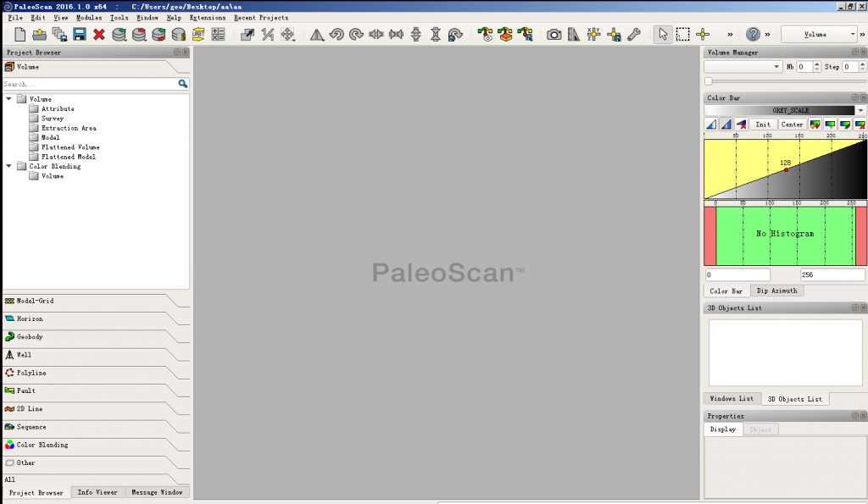Open the Modules menu
Viewport: 868px width, 504px height.
[x=89, y=18]
